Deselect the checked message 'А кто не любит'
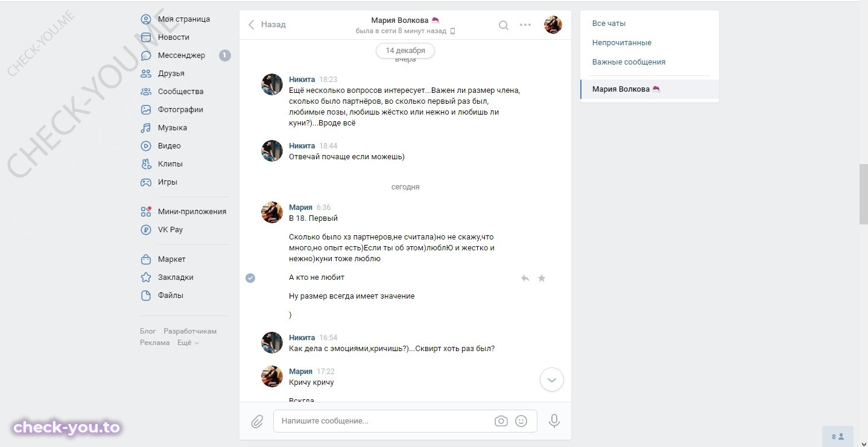 pos(250,278)
